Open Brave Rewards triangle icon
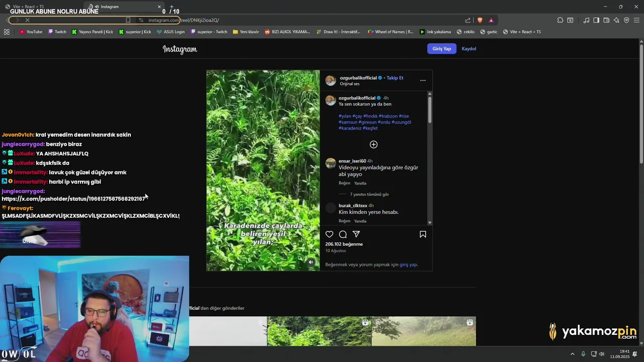The width and height of the screenshot is (644, 362). pyautogui.click(x=491, y=20)
